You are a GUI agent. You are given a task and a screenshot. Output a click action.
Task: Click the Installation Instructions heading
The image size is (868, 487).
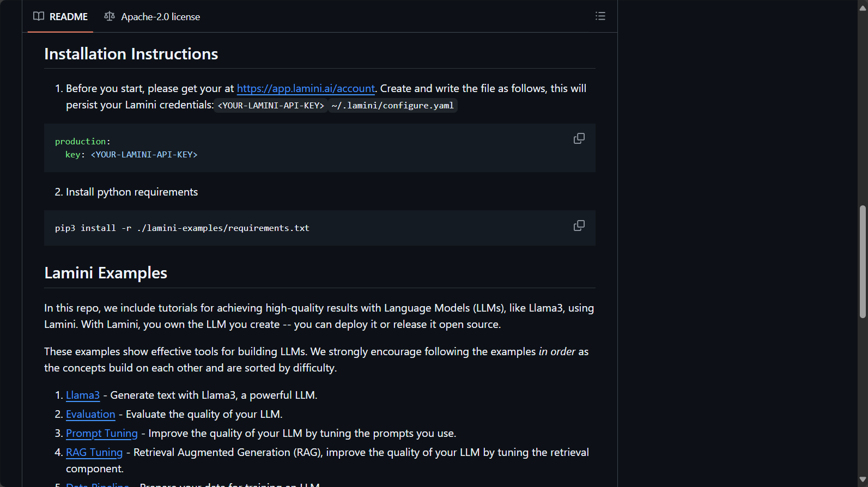tap(131, 54)
